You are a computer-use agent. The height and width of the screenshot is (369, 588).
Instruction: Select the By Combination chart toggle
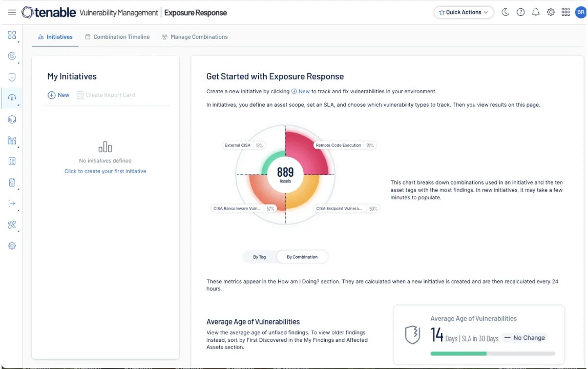click(302, 257)
